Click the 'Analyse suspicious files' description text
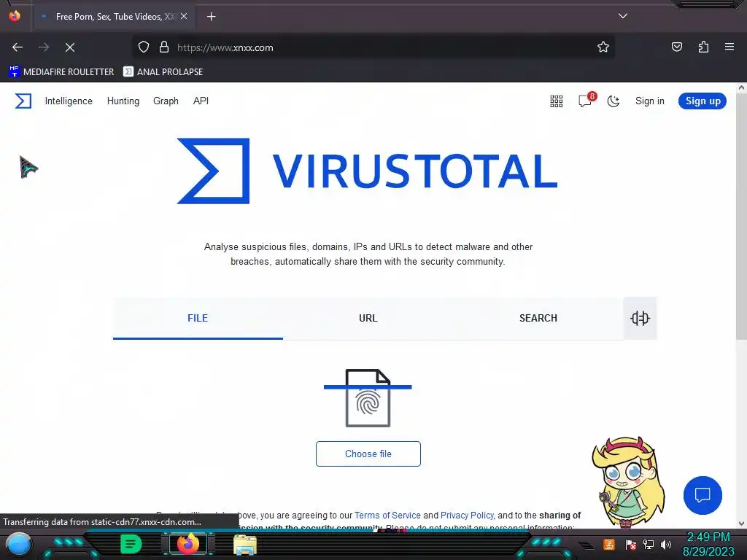The height and width of the screenshot is (560, 747). (368, 254)
